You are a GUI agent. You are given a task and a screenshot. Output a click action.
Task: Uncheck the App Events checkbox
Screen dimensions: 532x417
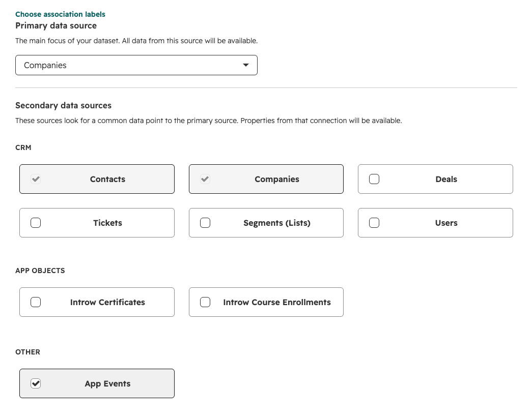tap(36, 383)
